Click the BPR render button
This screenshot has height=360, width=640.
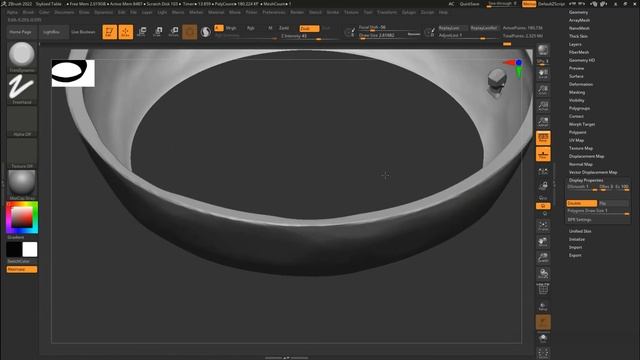pyautogui.click(x=543, y=50)
